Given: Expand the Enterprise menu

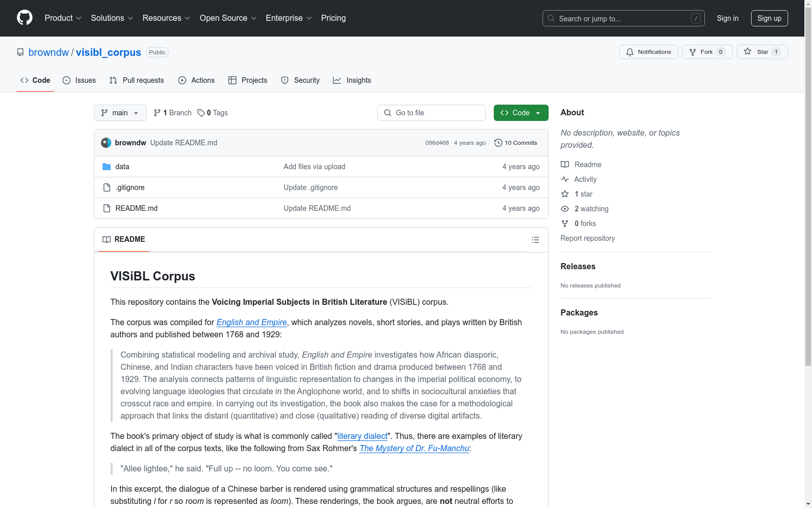Looking at the screenshot, I should click(289, 18).
